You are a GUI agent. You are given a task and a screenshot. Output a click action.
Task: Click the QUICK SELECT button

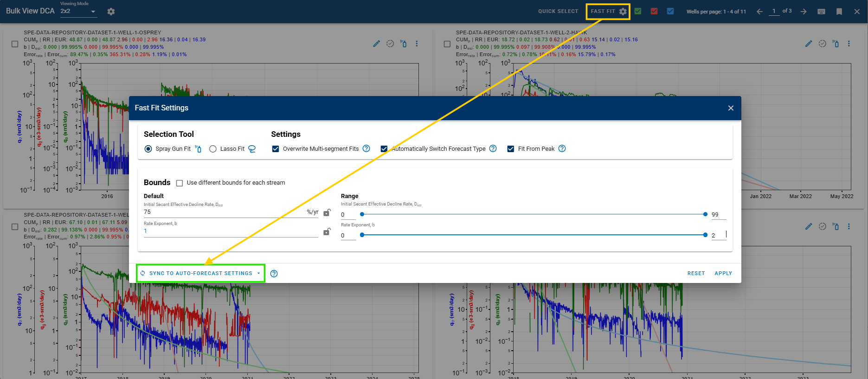(558, 11)
